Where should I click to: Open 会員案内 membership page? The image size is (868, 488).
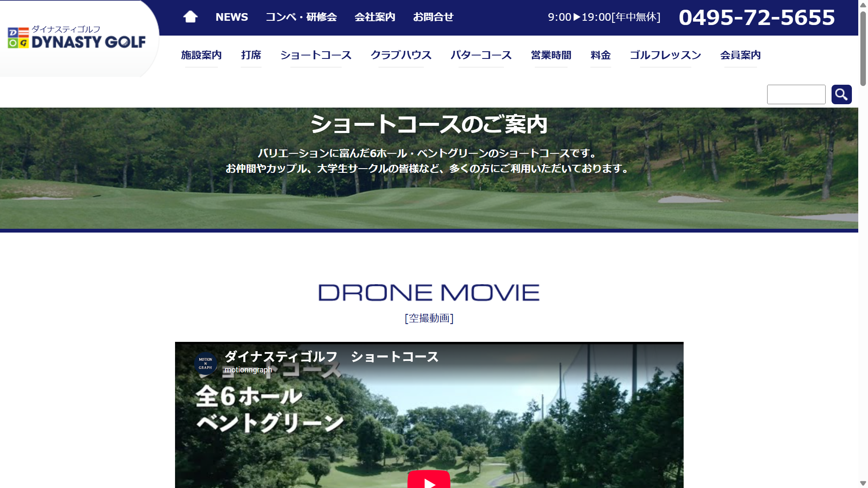[740, 55]
